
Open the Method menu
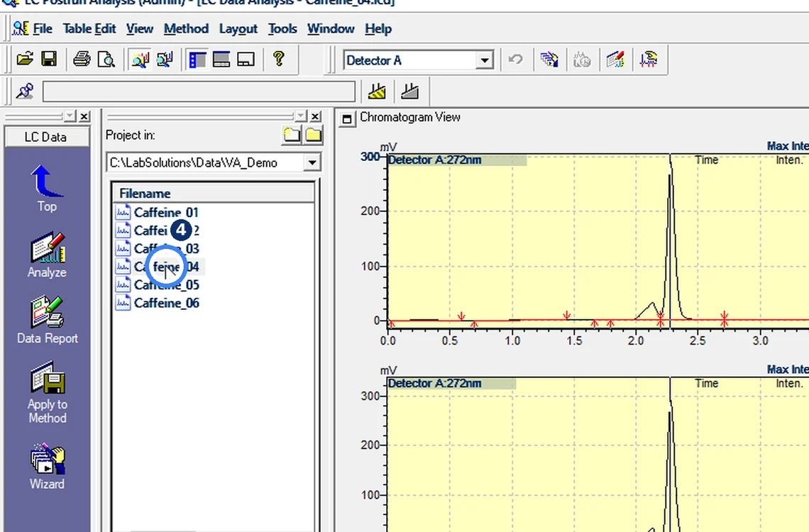tap(186, 29)
